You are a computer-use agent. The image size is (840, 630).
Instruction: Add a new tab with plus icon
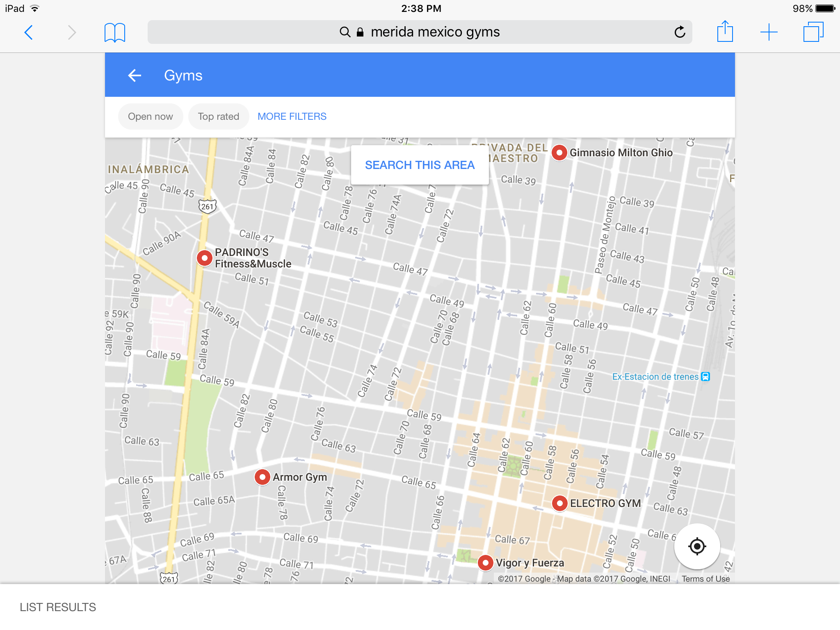(769, 32)
